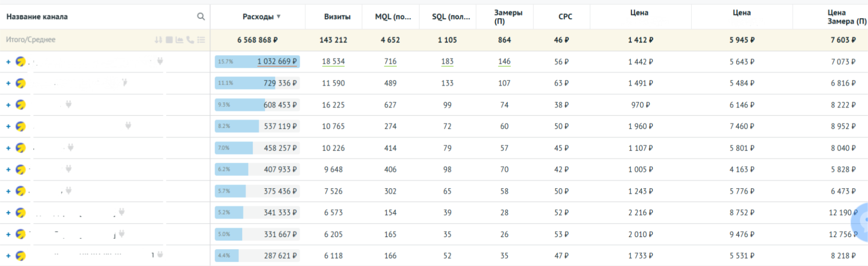Expand the channel row with 287 621 ₽ expenses
This screenshot has width=868, height=266.
[8, 256]
